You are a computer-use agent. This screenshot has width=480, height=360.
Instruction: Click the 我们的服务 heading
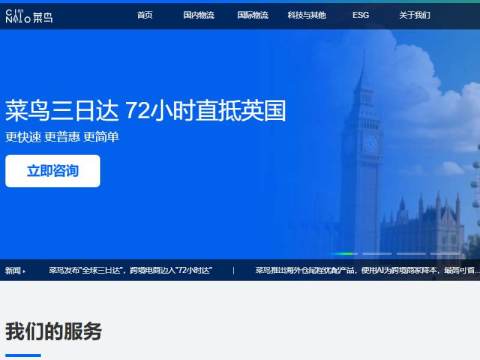[x=53, y=331]
